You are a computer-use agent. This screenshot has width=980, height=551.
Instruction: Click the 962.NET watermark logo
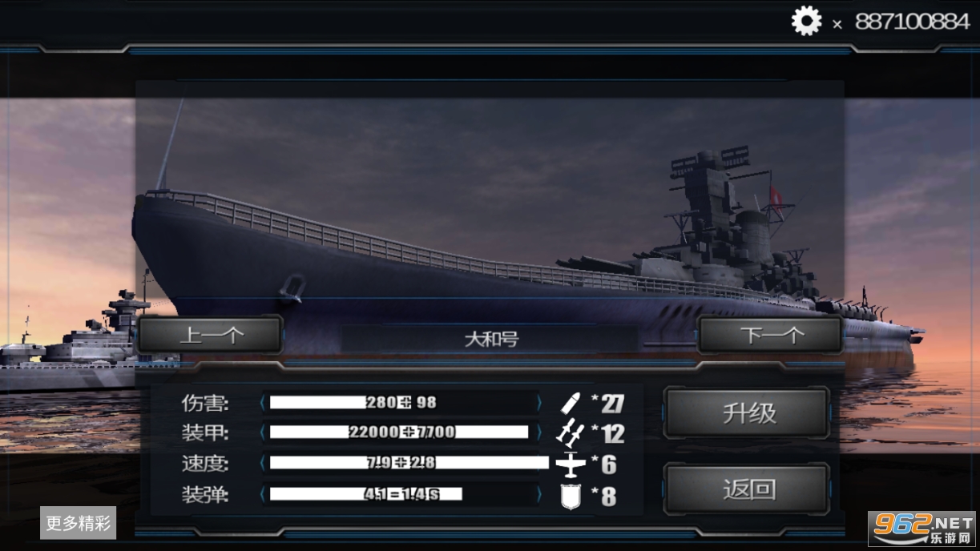pos(923,526)
